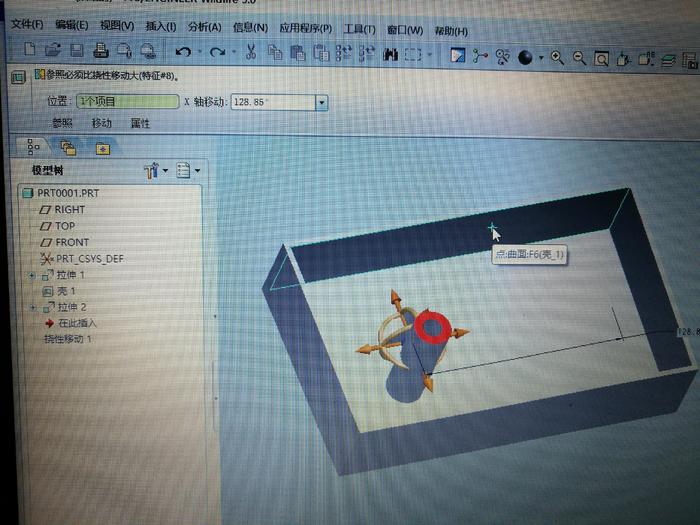Click the selection box icon
Image resolution: width=700 pixels, height=525 pixels.
(x=413, y=55)
